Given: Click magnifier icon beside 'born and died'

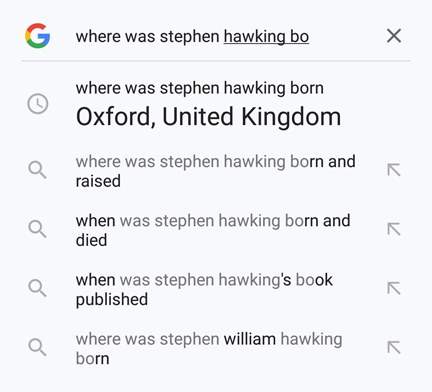Looking at the screenshot, I should tap(37, 229).
